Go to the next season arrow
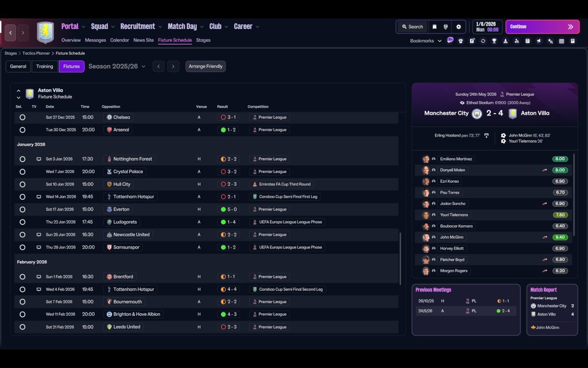Image resolution: width=588 pixels, height=368 pixels. [x=173, y=66]
